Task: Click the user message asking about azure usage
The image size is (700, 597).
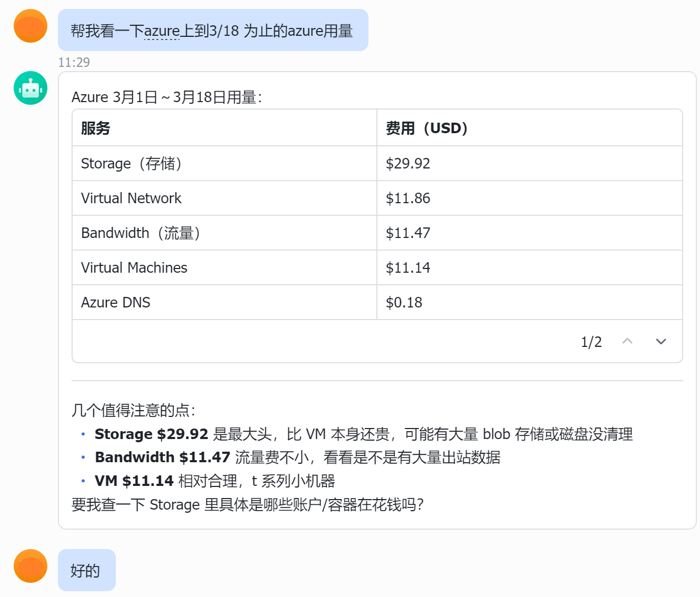Action: (213, 30)
